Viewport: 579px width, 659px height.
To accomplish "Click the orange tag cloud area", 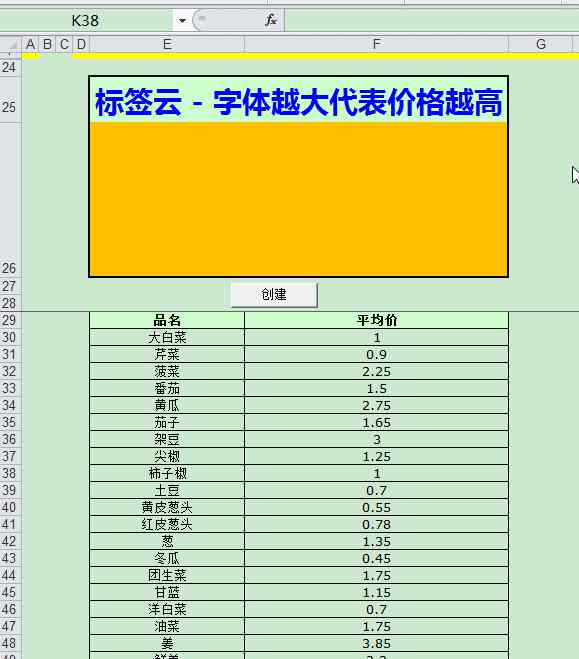I will (x=299, y=200).
